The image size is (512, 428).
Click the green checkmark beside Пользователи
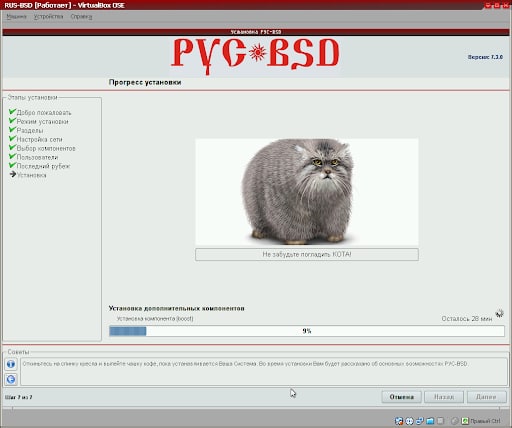[x=12, y=156]
